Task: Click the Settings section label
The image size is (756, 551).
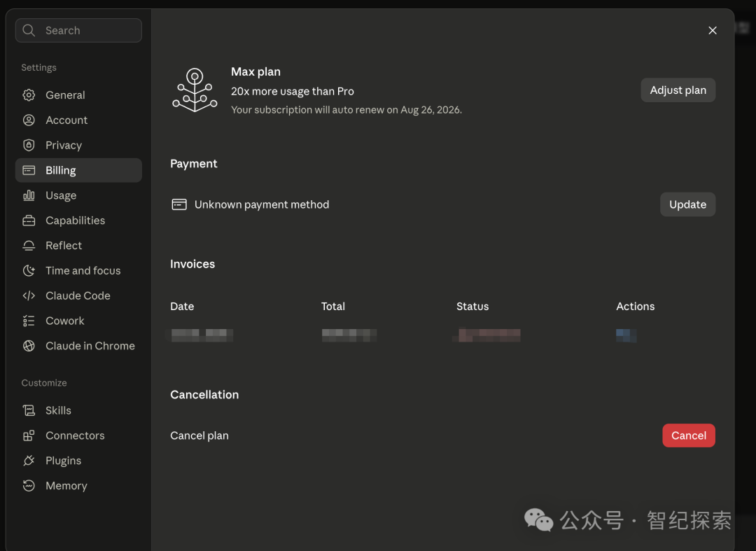Action: pyautogui.click(x=38, y=67)
